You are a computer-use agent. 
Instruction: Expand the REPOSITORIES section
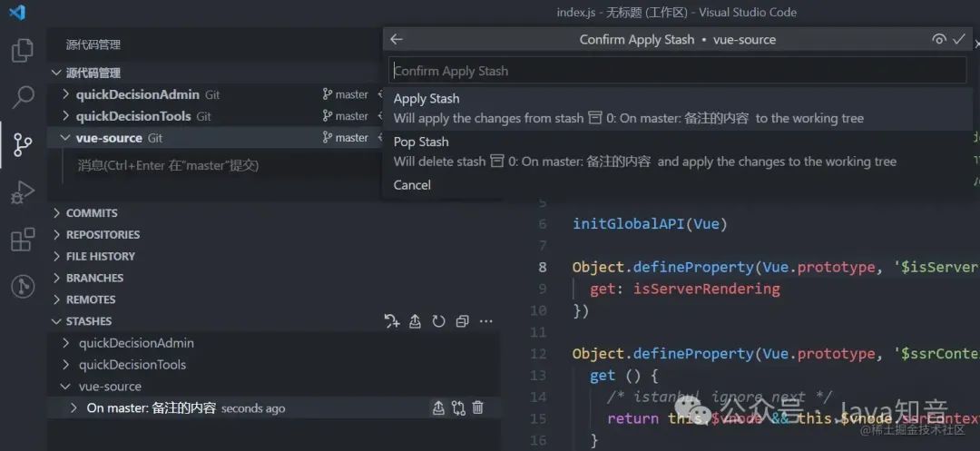56,234
